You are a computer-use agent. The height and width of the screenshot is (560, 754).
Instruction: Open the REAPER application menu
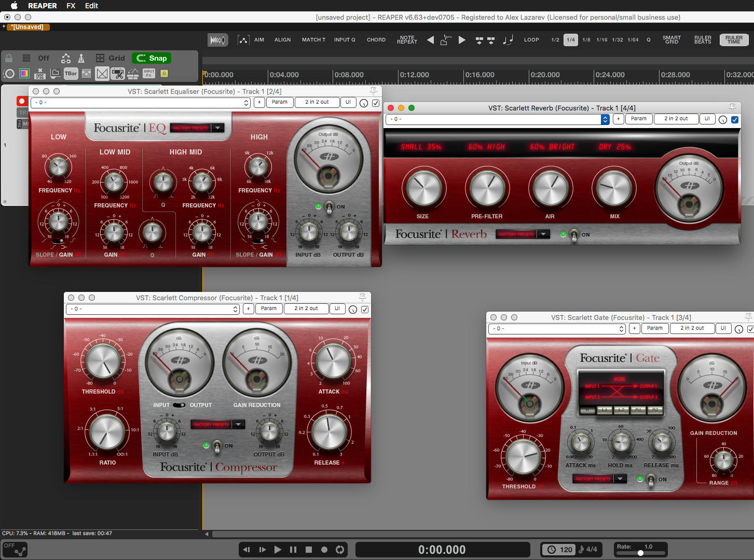point(43,6)
